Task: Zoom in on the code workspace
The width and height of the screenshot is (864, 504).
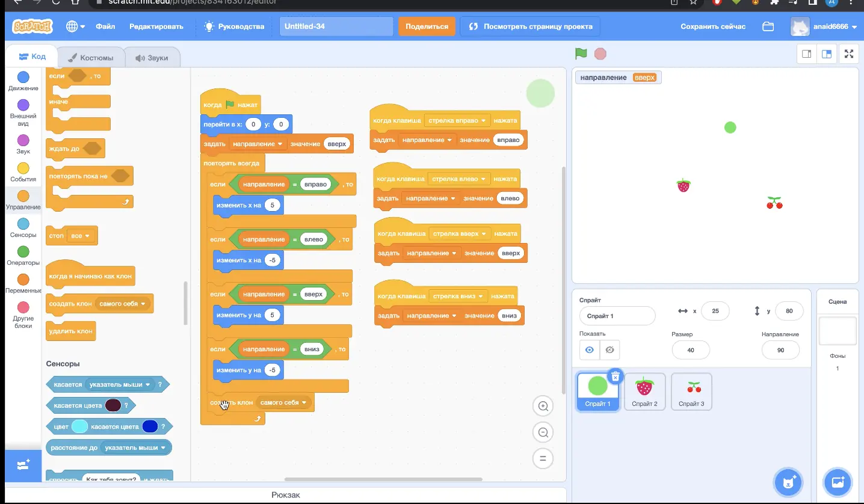Action: 543,406
